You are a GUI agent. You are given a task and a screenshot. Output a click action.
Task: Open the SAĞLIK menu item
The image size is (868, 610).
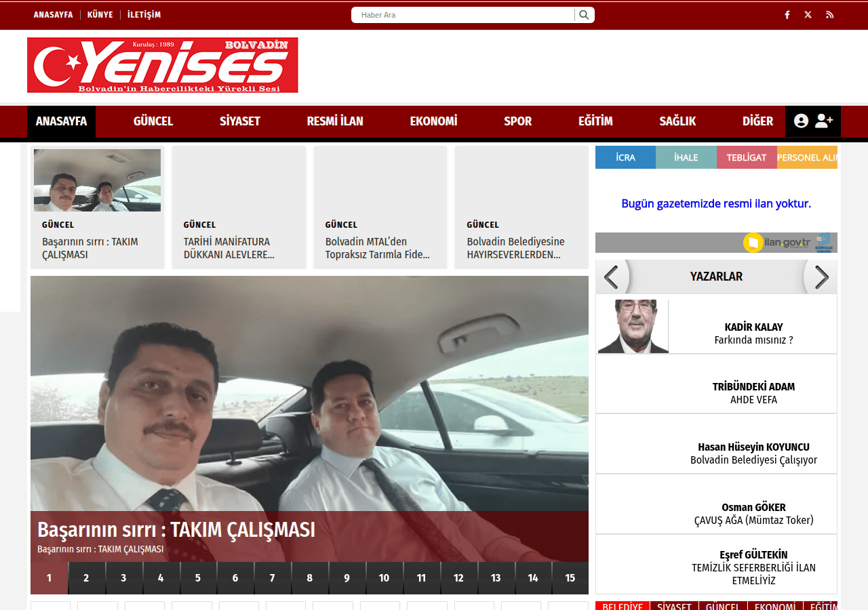click(677, 121)
